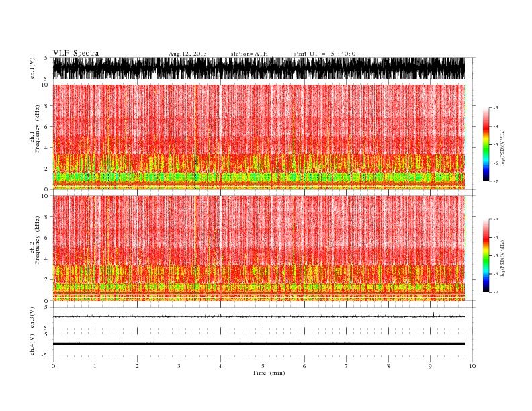The width and height of the screenshot is (532, 411).
Task: Click the ch.1 spectrogram panel
Action: 259,137
